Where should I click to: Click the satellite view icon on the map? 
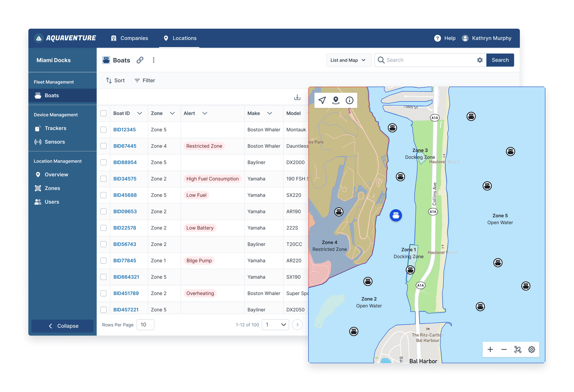[518, 350]
